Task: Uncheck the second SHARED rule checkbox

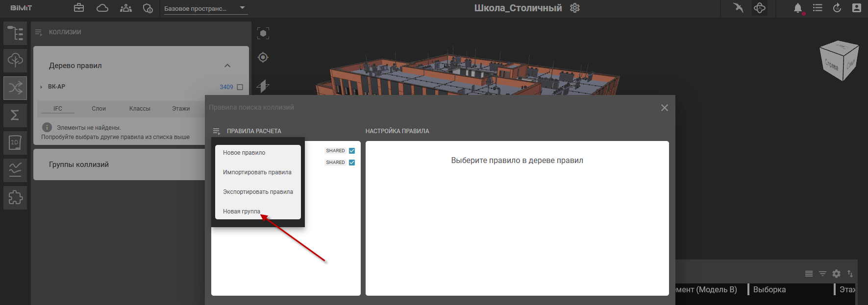Action: click(352, 163)
